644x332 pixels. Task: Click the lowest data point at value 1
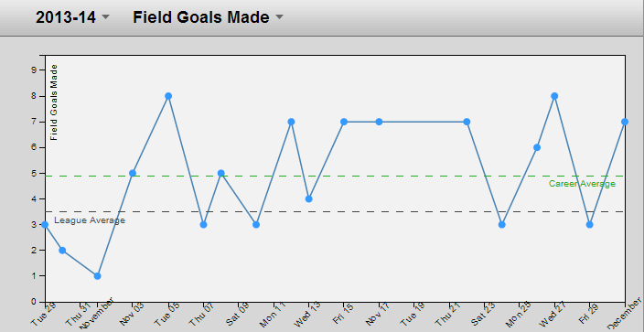(x=97, y=276)
